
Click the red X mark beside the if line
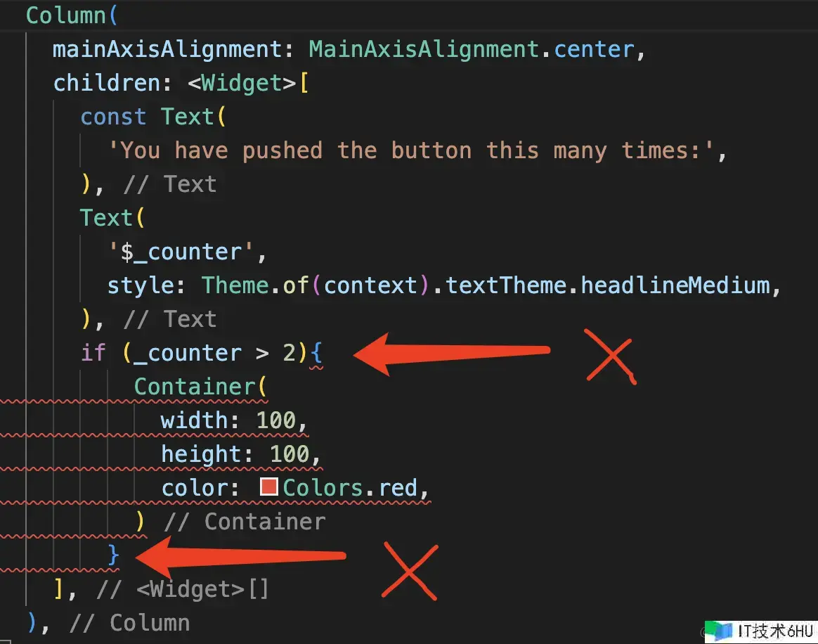(x=611, y=356)
